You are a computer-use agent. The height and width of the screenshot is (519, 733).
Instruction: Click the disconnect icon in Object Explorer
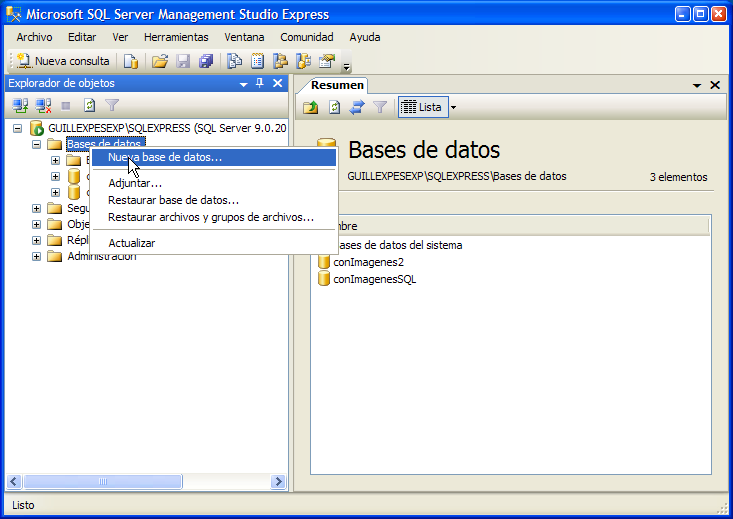tap(43, 106)
